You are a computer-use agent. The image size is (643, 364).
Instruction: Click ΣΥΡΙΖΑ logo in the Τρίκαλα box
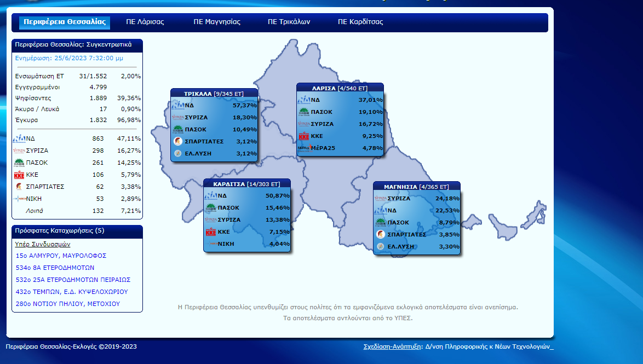(178, 117)
